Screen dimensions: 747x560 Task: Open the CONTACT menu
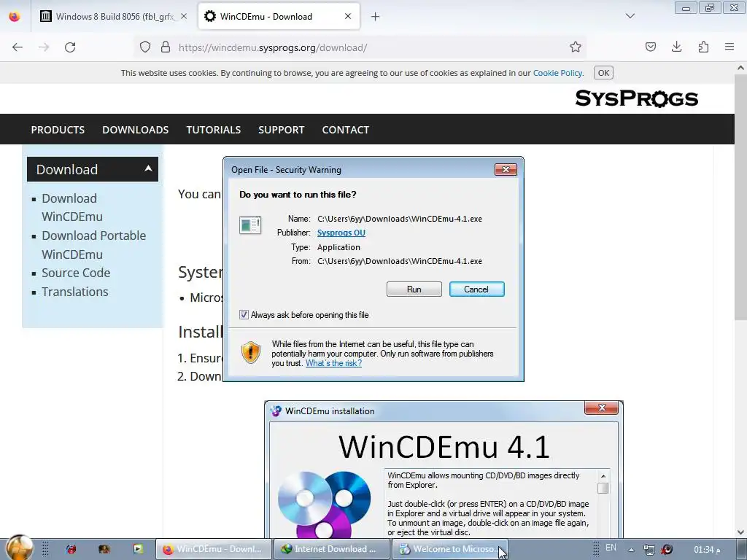(x=345, y=130)
